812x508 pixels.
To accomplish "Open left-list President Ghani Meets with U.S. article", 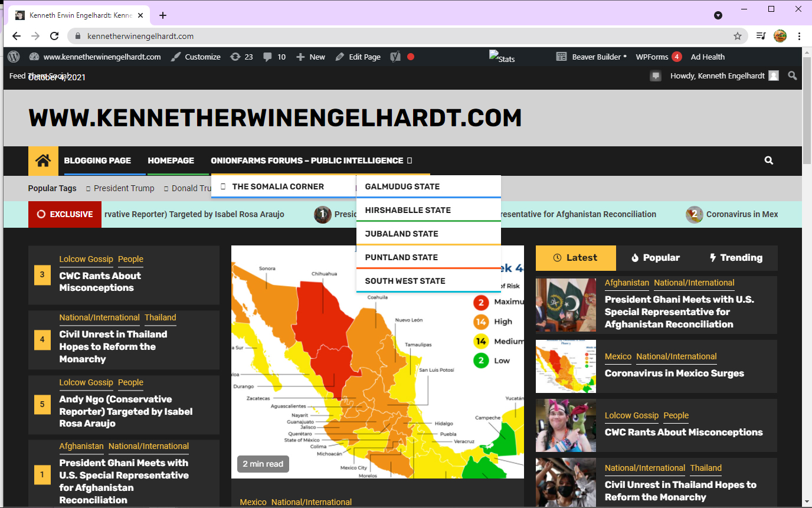I will [x=124, y=481].
